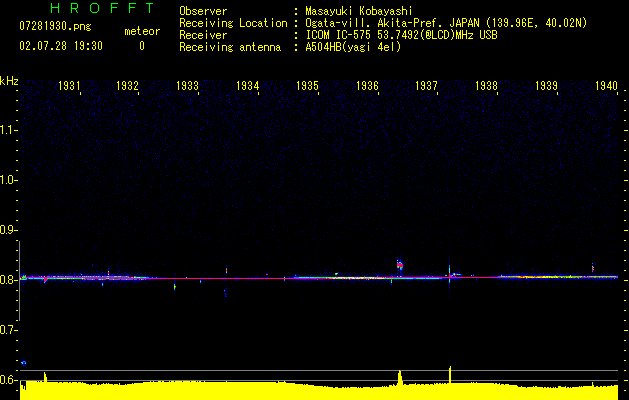Image resolution: width=629 pixels, height=400 pixels.
Task: Click the 1931 time axis marker
Action: coord(69,86)
